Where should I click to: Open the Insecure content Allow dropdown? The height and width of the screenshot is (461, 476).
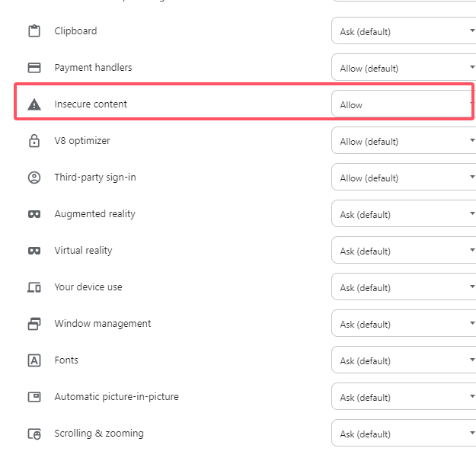(x=402, y=104)
